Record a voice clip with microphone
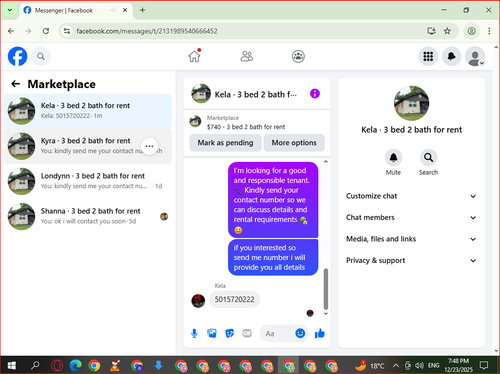 tap(194, 333)
